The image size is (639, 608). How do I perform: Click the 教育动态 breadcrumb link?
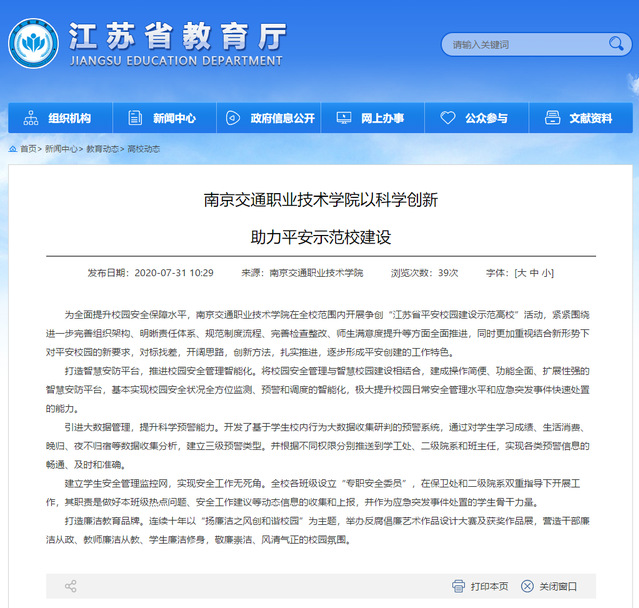pos(102,148)
